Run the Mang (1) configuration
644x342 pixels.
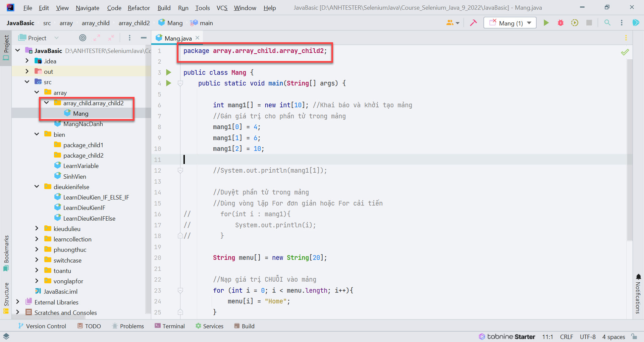(x=546, y=23)
